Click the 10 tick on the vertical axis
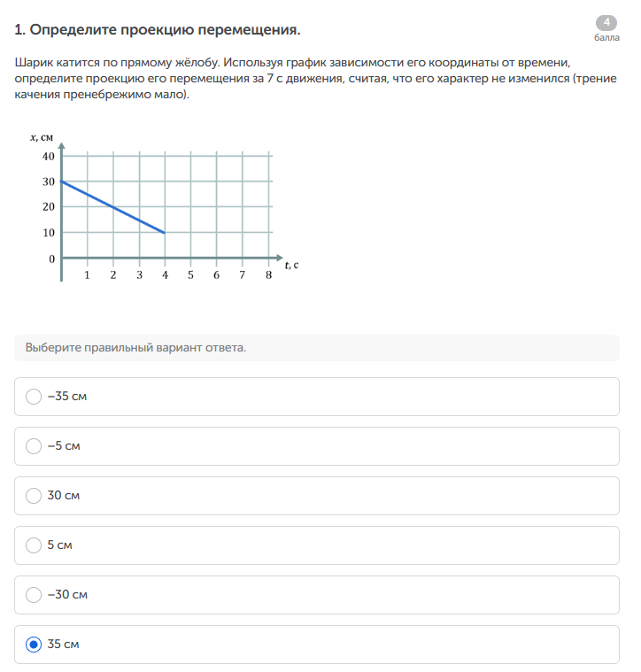Viewport: 641px width, 672px height. click(x=48, y=233)
